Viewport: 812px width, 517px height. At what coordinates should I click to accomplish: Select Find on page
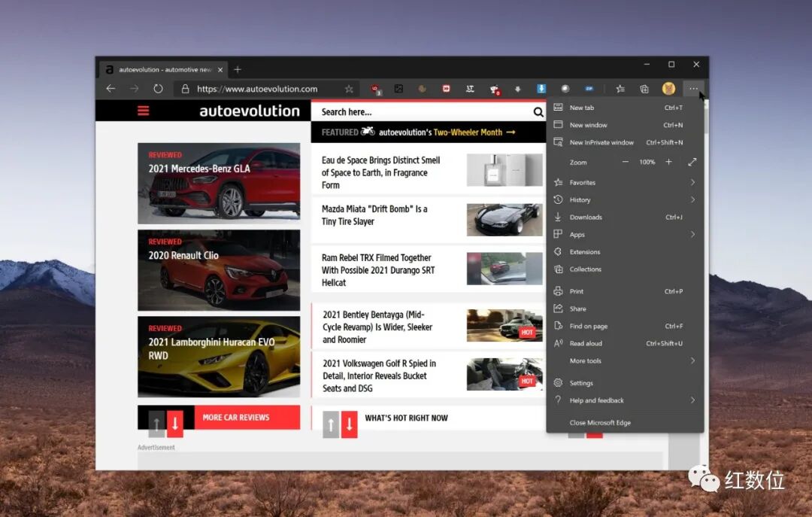[625, 326]
